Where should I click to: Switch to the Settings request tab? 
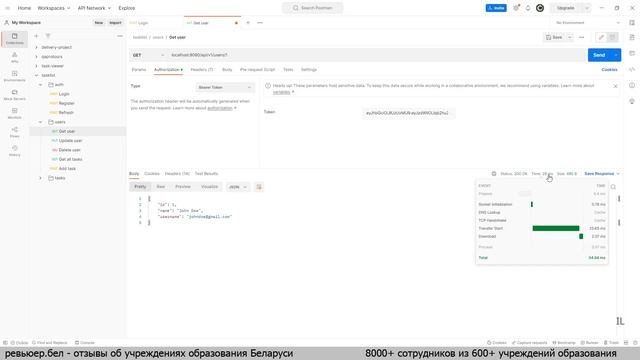click(x=309, y=70)
